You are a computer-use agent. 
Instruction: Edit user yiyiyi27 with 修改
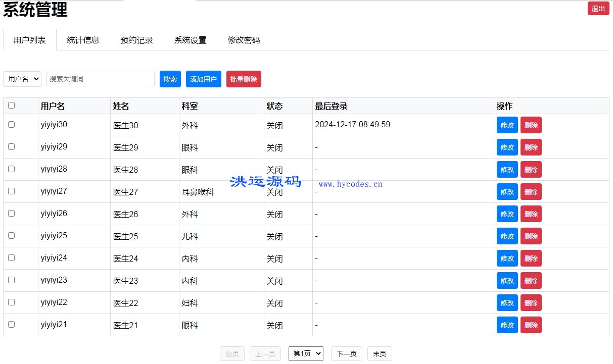click(x=507, y=191)
